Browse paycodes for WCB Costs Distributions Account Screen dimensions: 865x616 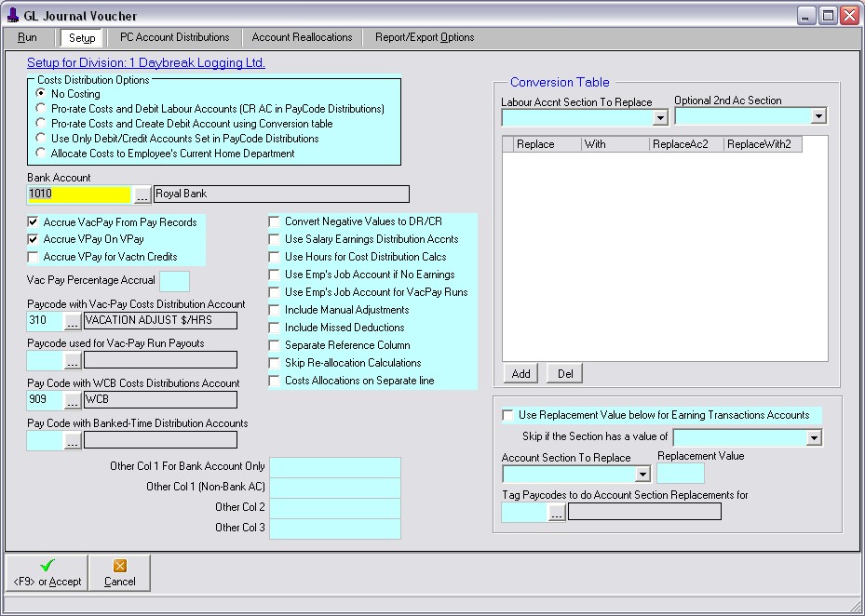[x=73, y=400]
